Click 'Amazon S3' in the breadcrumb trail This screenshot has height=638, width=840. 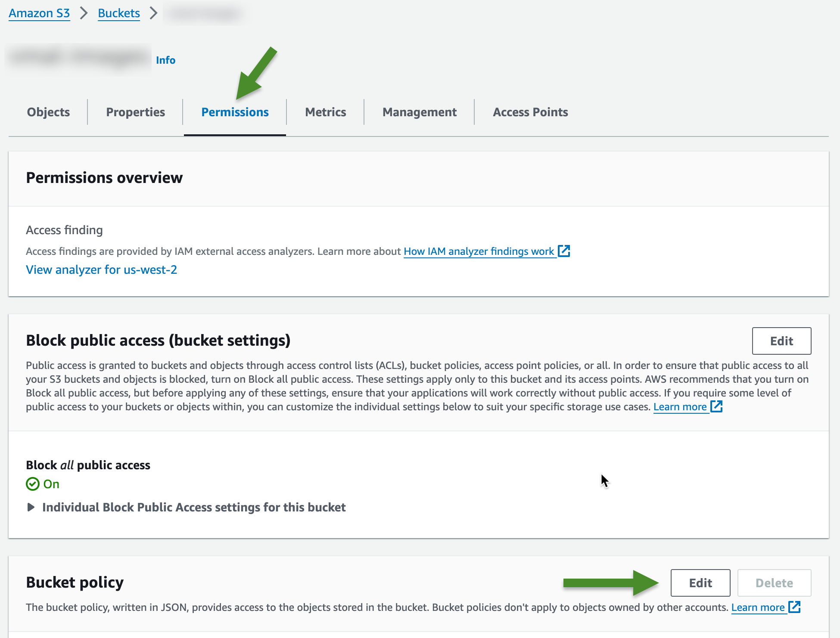coord(39,13)
